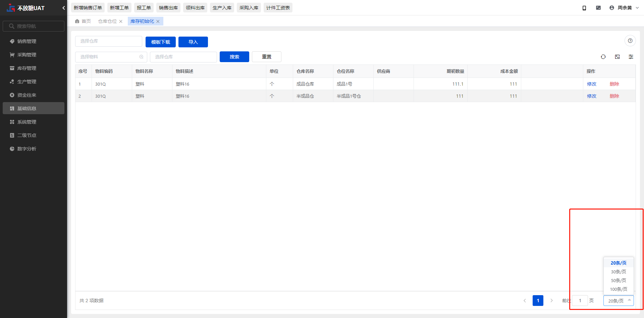Click 修改 for the 成品仓库 row
The width and height of the screenshot is (644, 318).
[592, 84]
